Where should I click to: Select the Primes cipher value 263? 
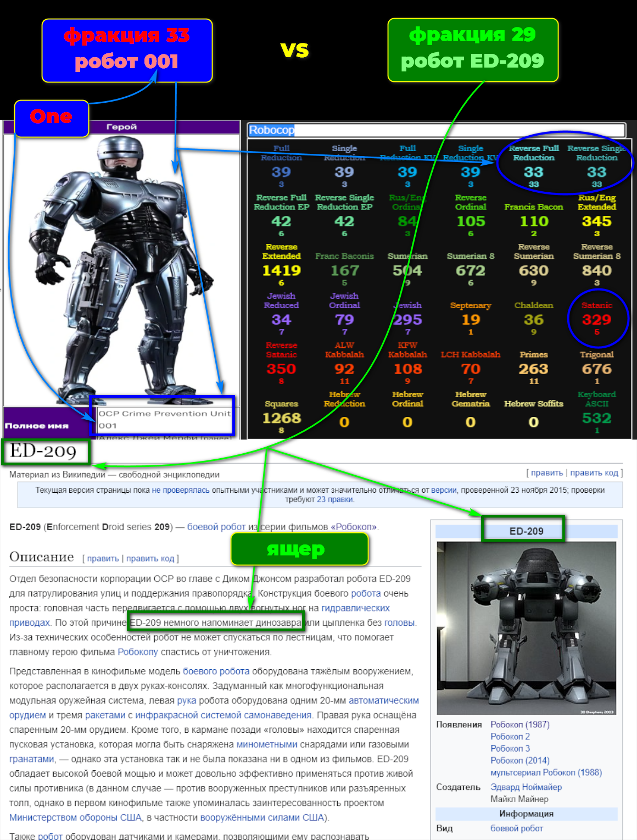(534, 369)
